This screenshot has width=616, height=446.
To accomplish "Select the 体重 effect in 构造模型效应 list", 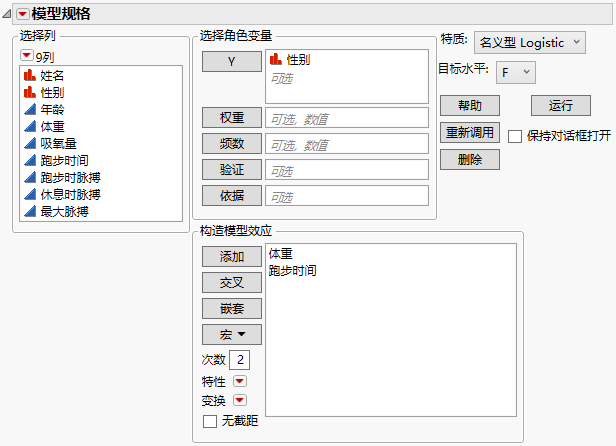I will click(x=280, y=253).
